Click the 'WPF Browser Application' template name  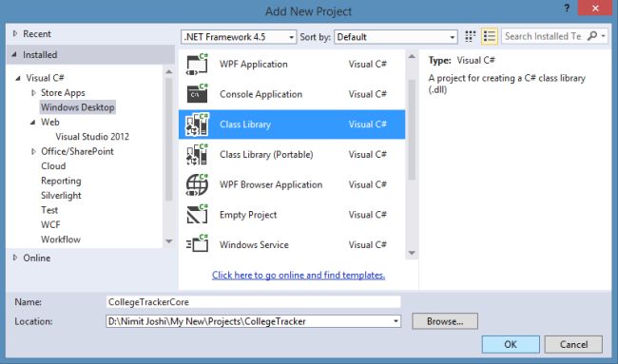[x=271, y=184]
